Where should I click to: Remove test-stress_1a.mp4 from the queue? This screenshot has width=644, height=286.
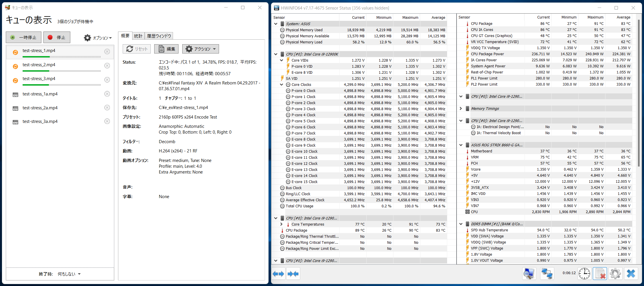tap(107, 94)
